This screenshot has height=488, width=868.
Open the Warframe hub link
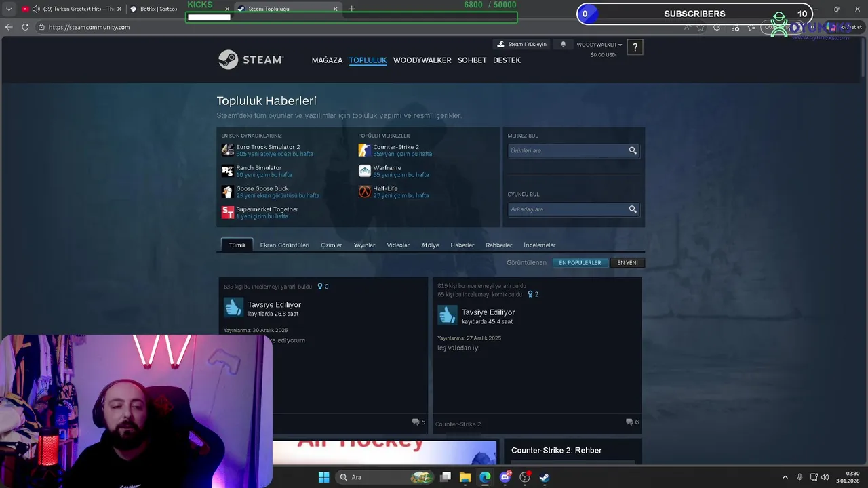[387, 168]
